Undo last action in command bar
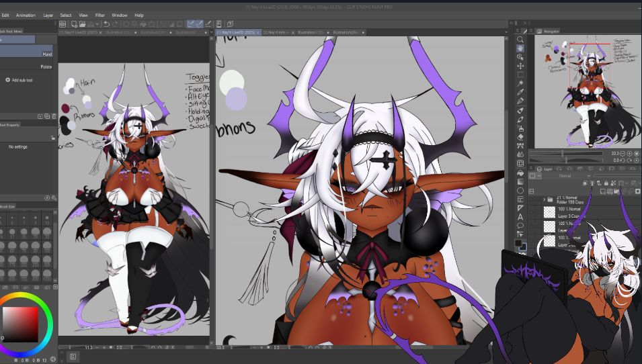This screenshot has height=364, width=642. point(106,24)
